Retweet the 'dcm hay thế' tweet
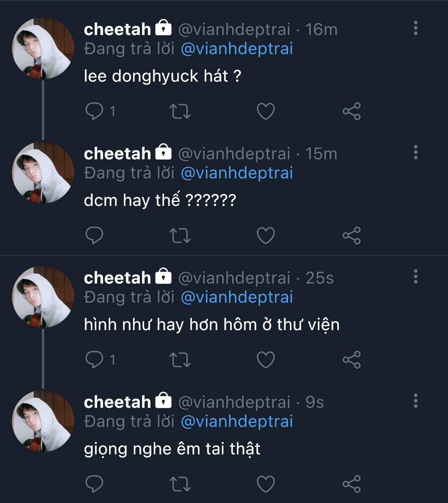Viewport: 448px width, 503px height. click(x=180, y=235)
